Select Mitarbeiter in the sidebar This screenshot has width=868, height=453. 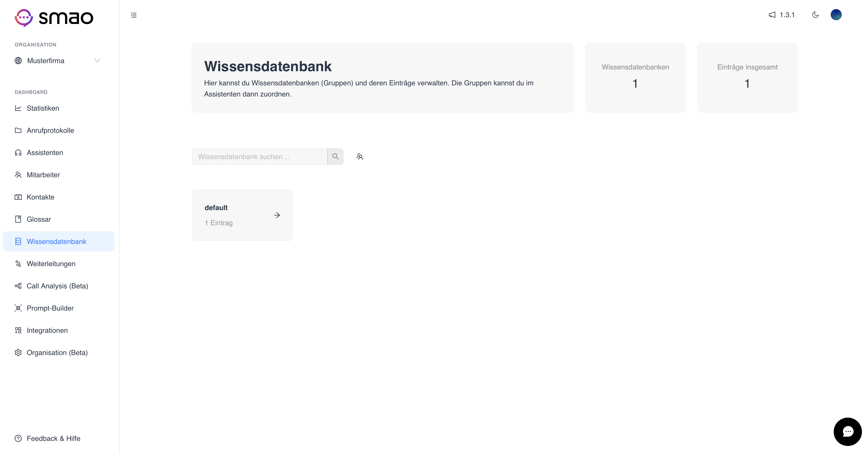pyautogui.click(x=43, y=175)
